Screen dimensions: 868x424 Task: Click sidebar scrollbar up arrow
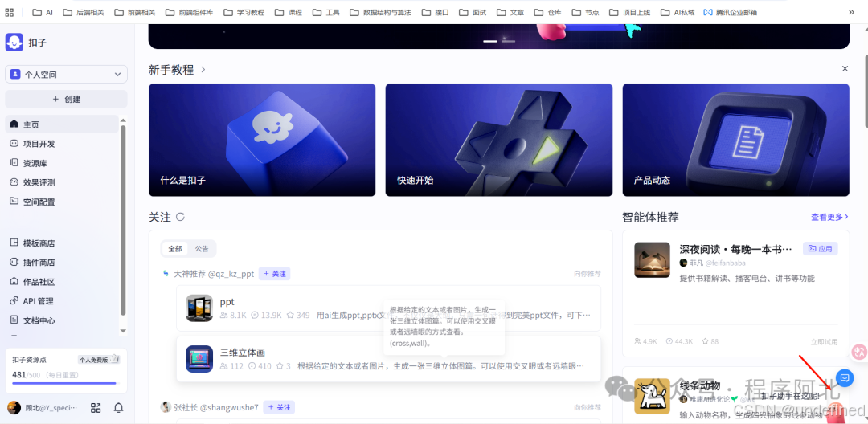(x=123, y=120)
